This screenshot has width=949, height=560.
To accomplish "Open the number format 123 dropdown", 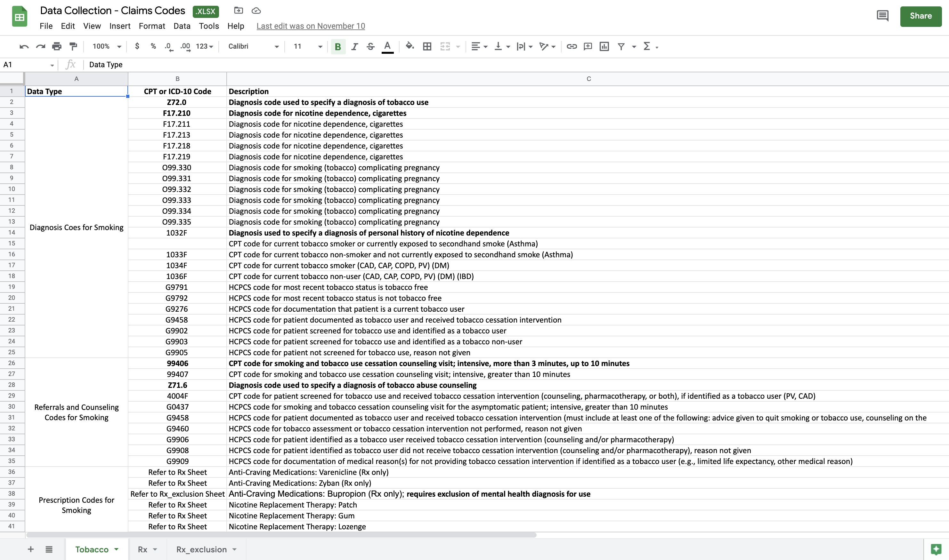I will 205,46.
